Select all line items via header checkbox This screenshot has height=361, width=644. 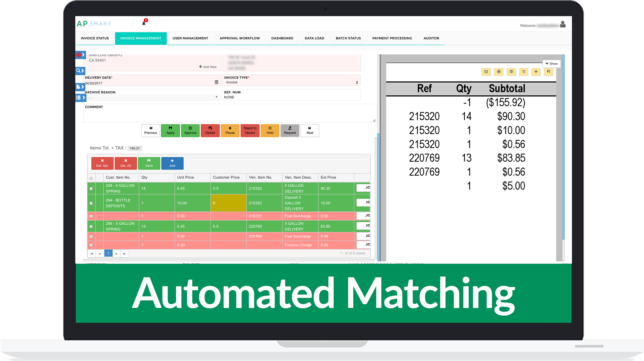click(x=91, y=178)
